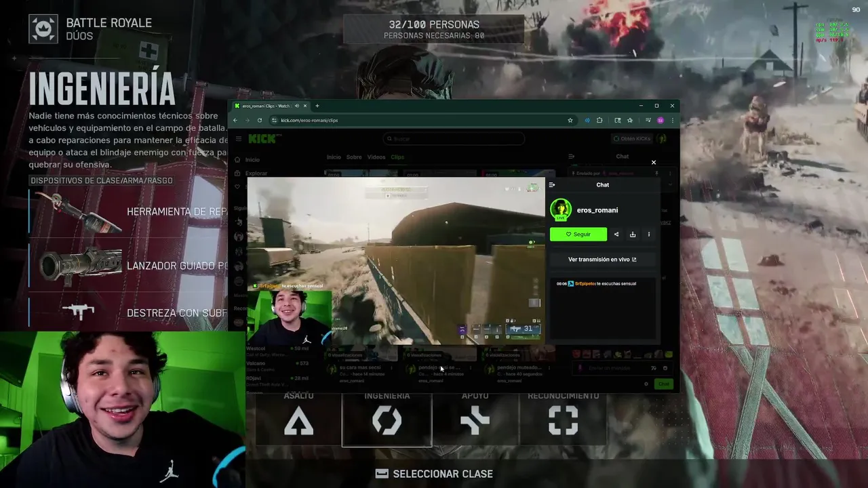Click Ver transmisión en vivo link
The width and height of the screenshot is (868, 488).
pos(602,260)
